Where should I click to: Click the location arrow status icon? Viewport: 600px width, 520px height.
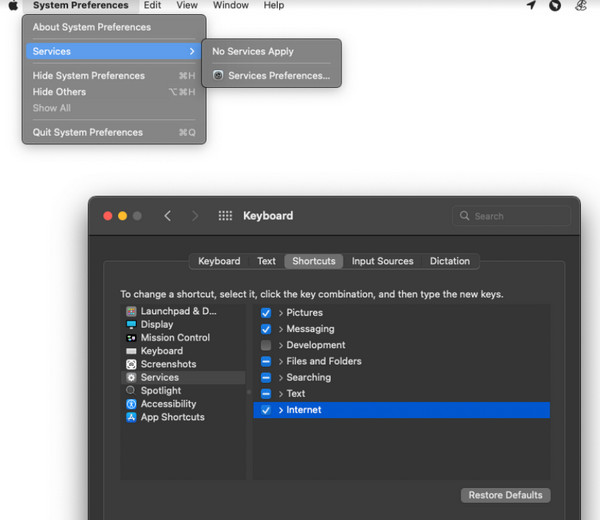531,5
